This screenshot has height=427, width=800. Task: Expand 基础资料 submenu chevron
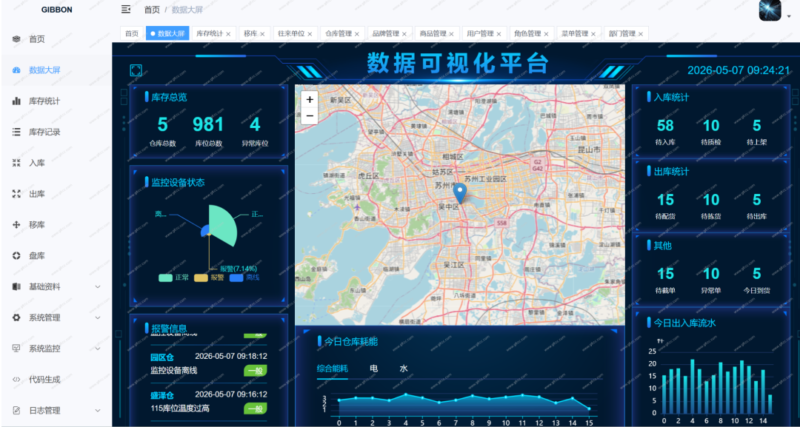98,287
